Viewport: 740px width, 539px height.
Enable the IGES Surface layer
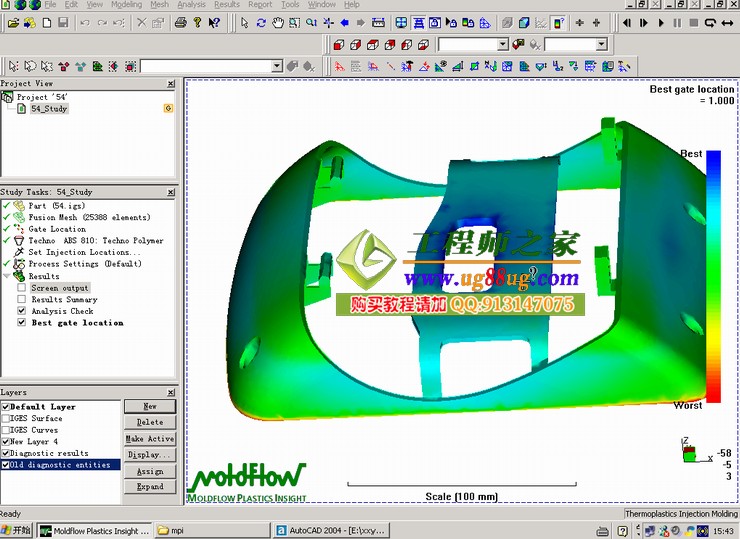(6, 418)
